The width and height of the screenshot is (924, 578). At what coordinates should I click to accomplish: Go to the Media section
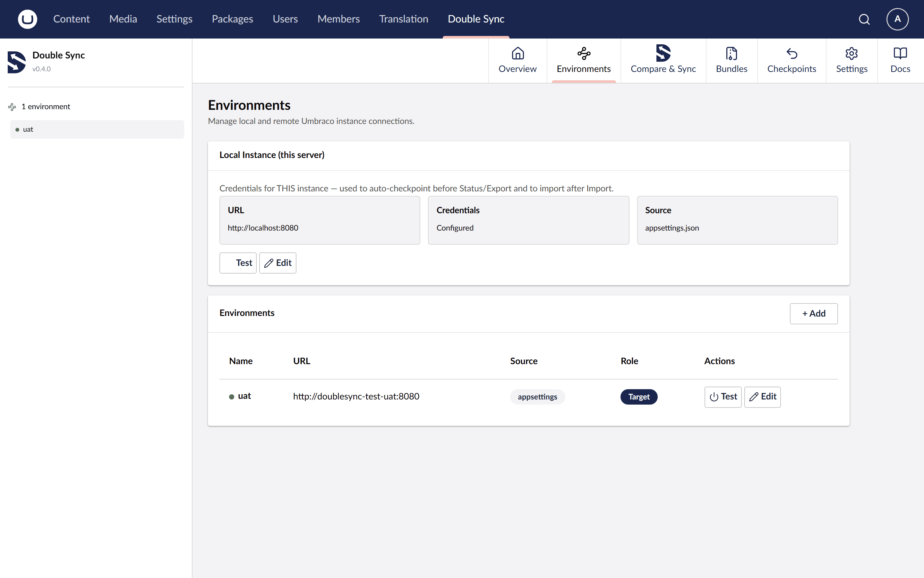point(123,19)
